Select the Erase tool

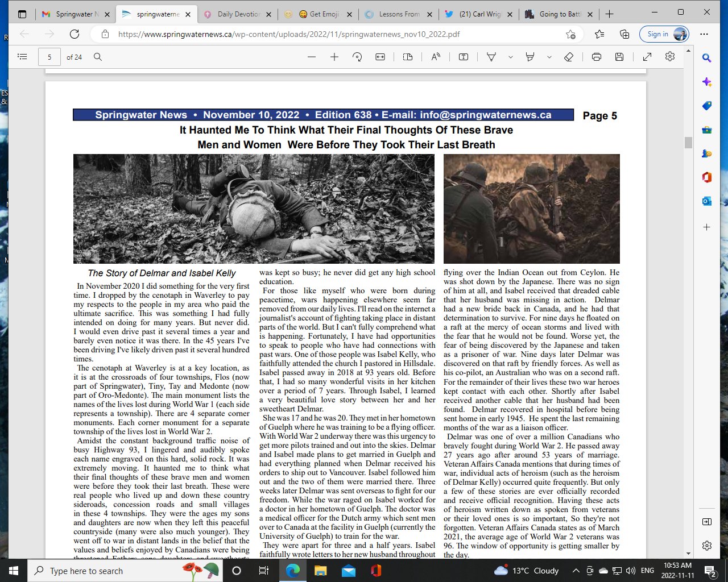(568, 57)
